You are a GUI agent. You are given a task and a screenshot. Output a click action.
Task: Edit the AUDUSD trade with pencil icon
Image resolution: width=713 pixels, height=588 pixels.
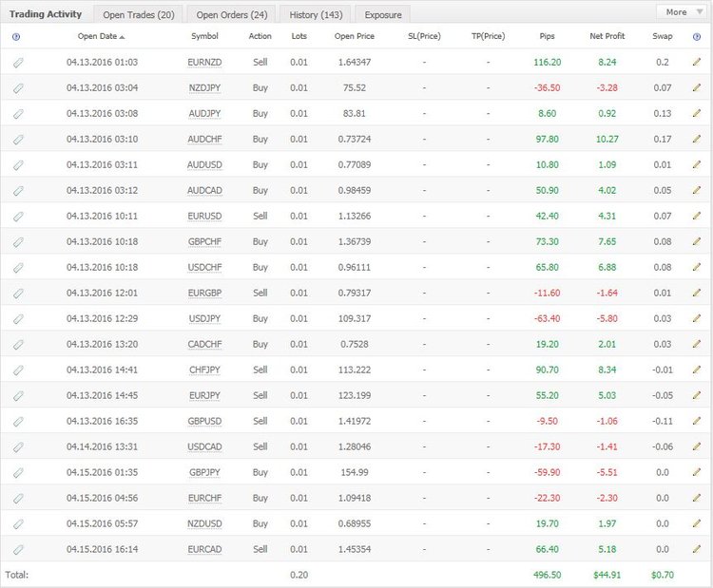point(697,164)
